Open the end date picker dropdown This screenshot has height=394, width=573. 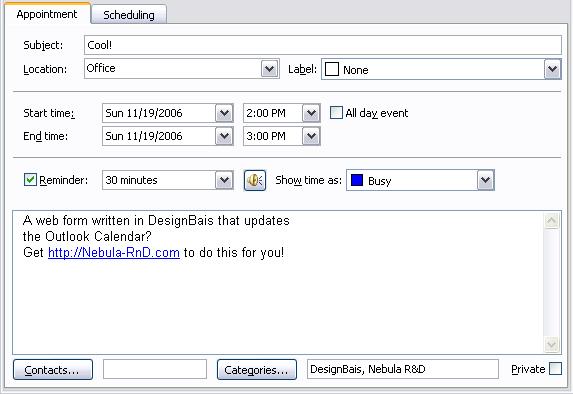[x=224, y=136]
